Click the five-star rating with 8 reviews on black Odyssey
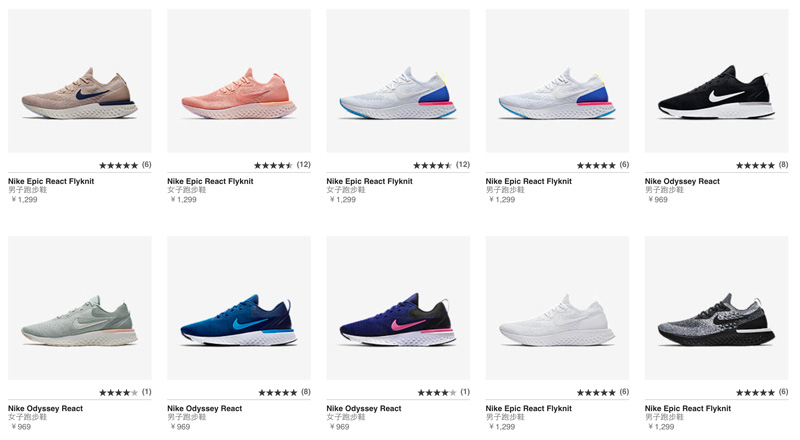The height and width of the screenshot is (440, 800). (x=755, y=165)
